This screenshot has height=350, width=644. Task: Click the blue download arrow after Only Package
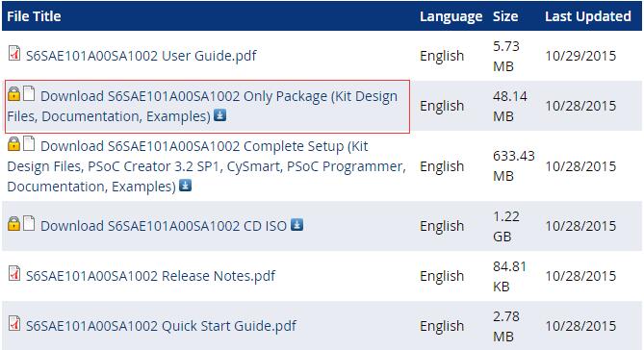(x=220, y=115)
